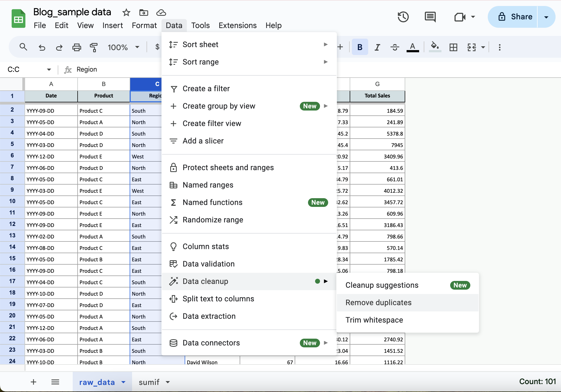Click the undo arrow icon

[42, 47]
